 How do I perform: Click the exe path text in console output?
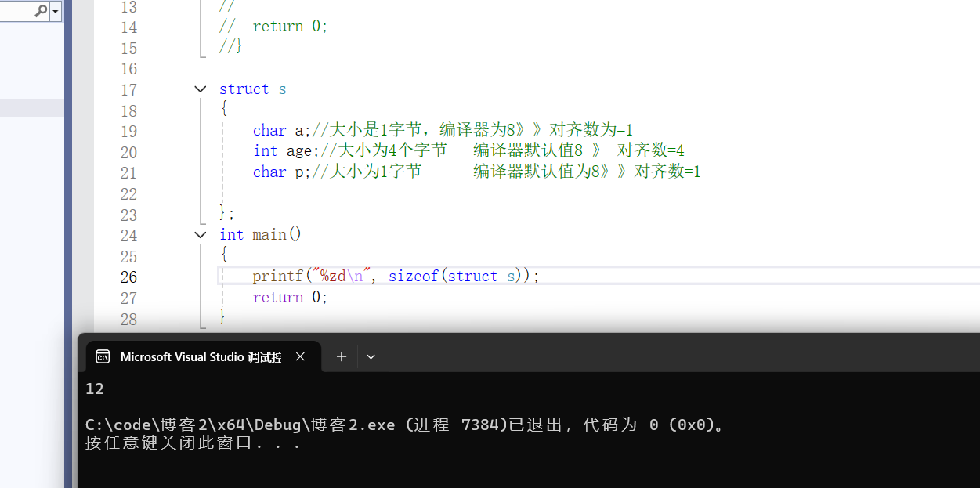click(240, 425)
